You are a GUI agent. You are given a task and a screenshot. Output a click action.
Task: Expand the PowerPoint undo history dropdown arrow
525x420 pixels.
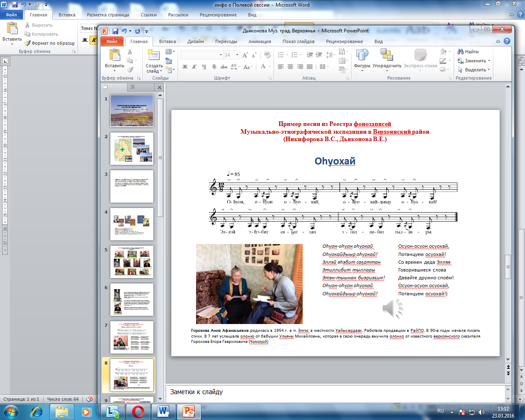click(130, 31)
